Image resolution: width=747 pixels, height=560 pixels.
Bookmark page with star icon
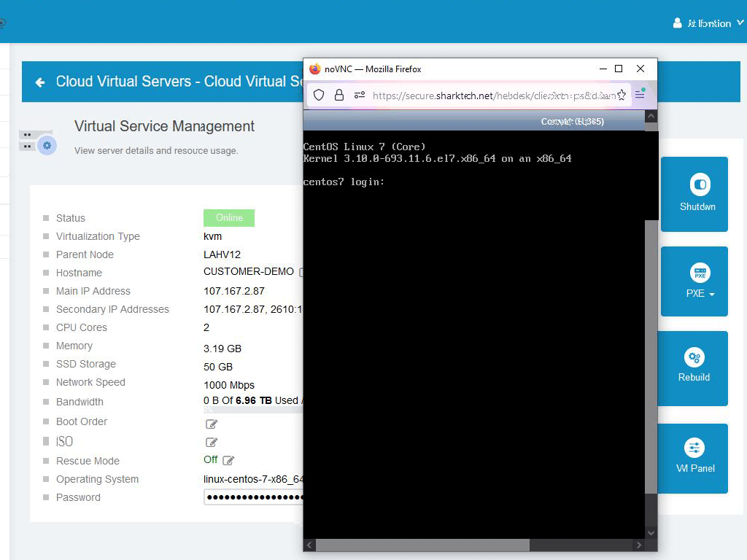(622, 96)
